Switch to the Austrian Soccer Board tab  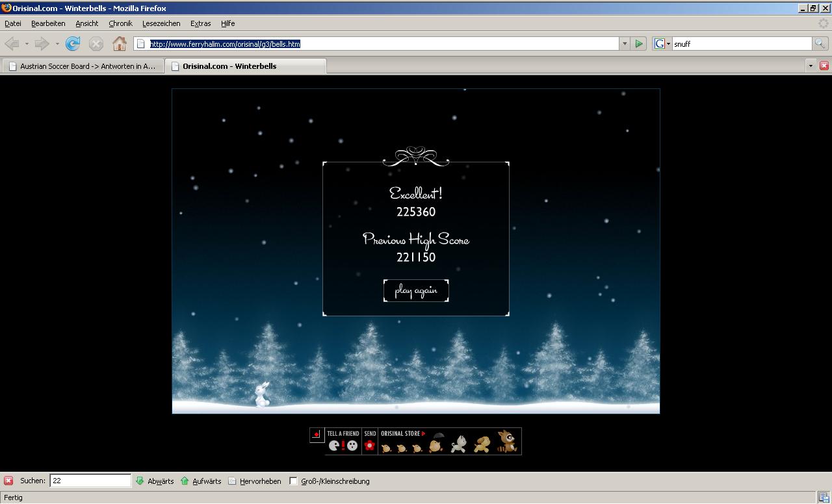(x=82, y=66)
